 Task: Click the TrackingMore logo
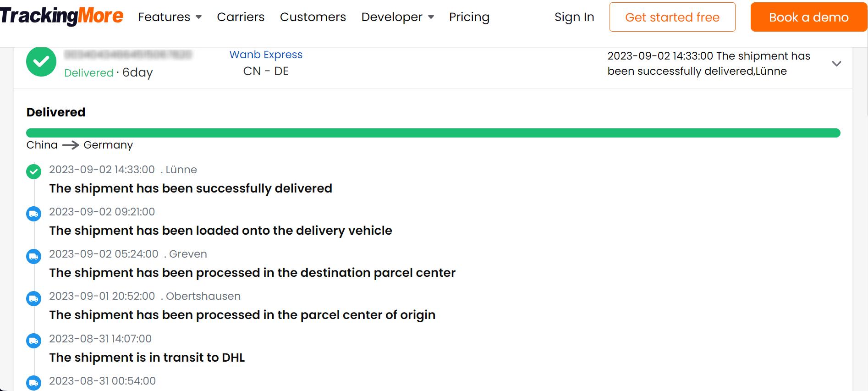(61, 17)
